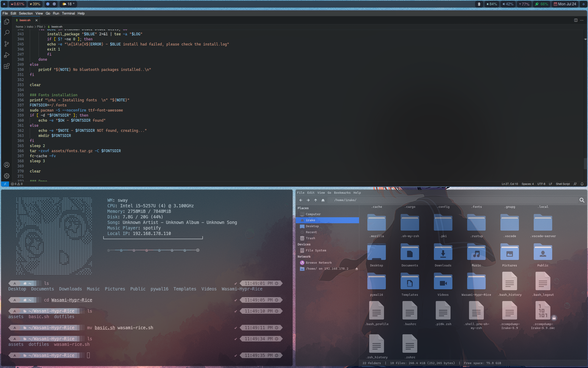
Task: Click the Manage gear icon
Action: pyautogui.click(x=6, y=176)
